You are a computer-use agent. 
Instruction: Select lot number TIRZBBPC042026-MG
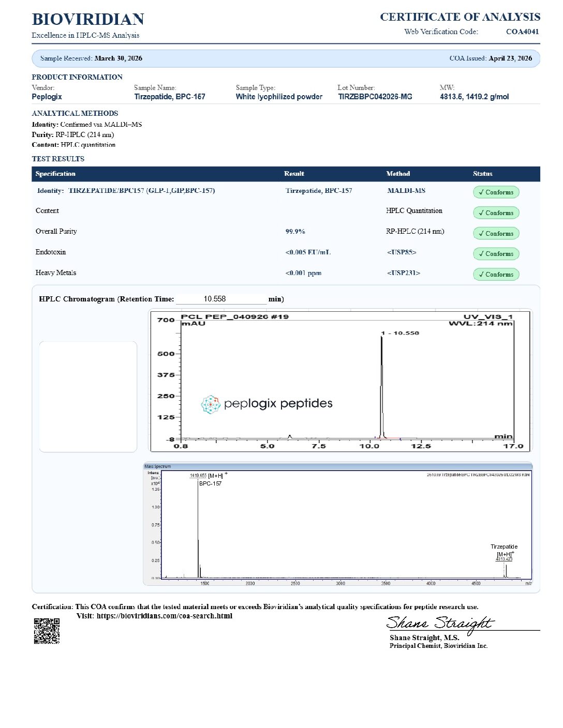click(375, 97)
